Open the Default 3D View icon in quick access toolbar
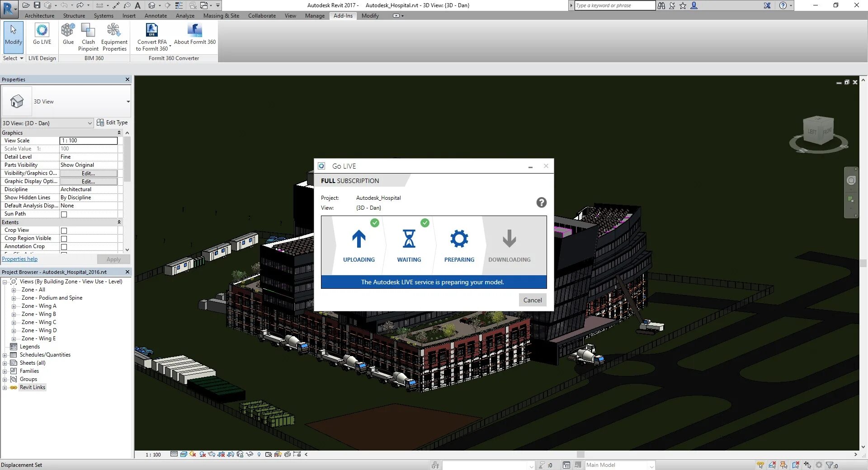The width and height of the screenshot is (868, 470). pyautogui.click(x=152, y=5)
